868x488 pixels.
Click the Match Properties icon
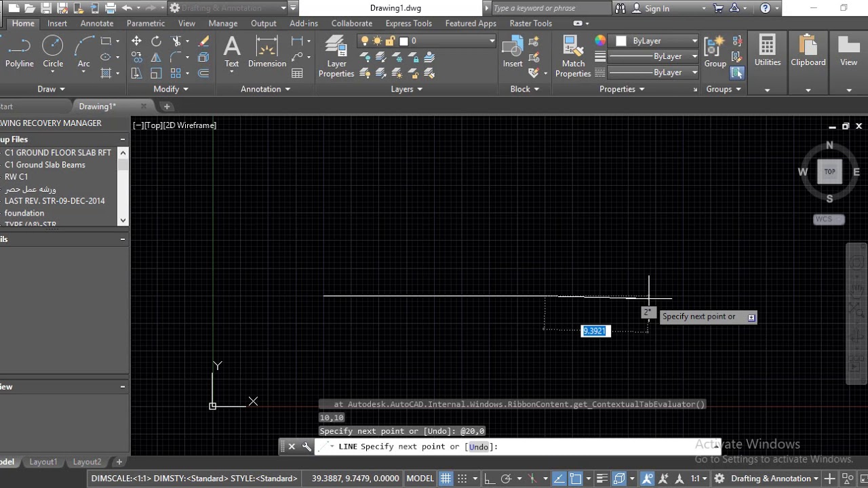tap(573, 57)
